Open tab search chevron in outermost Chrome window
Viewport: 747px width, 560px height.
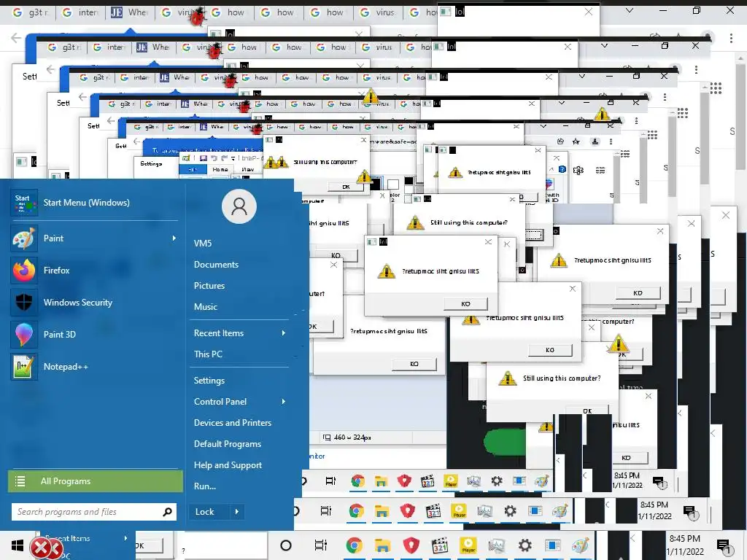point(630,10)
